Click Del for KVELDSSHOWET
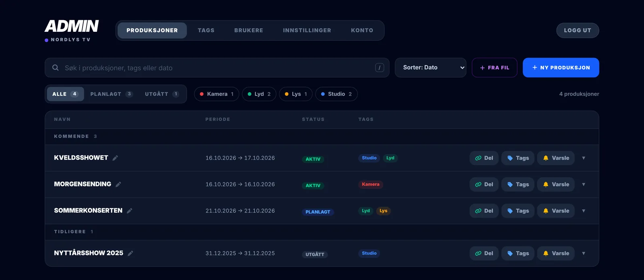 click(x=484, y=158)
